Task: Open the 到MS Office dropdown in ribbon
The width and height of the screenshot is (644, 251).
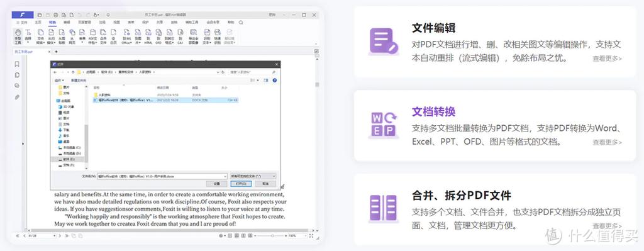Action: point(126,36)
